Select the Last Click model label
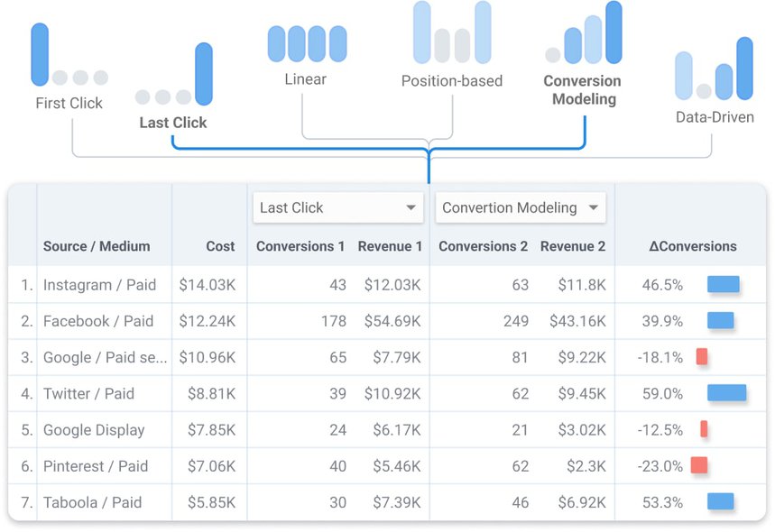 (173, 123)
